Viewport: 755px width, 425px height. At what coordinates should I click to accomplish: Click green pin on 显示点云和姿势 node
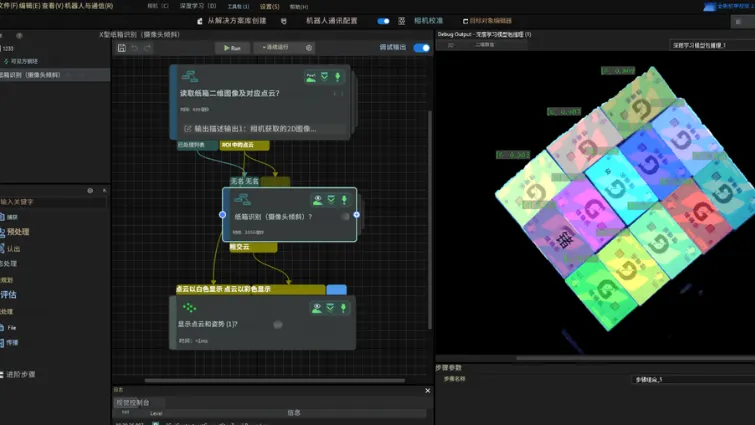point(343,308)
